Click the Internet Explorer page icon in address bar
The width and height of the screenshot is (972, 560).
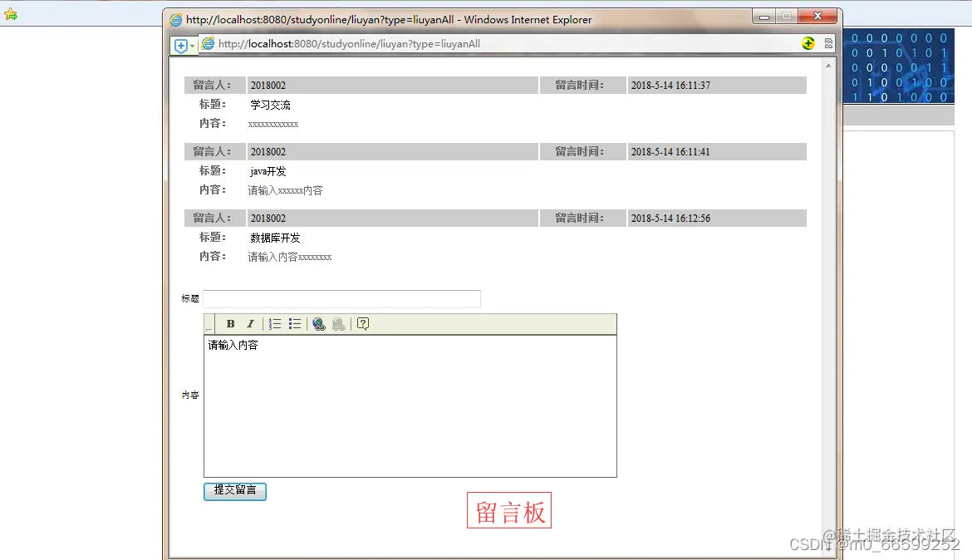[209, 43]
